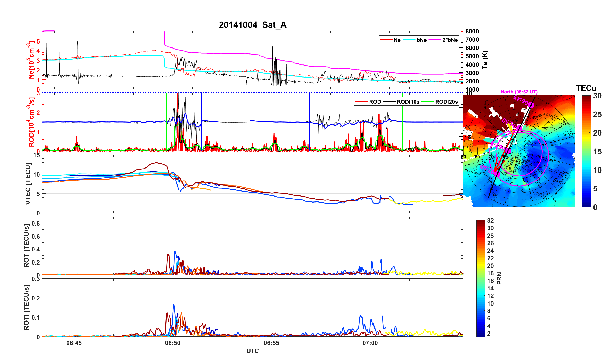Click the green RODI20s legend line sample

click(x=428, y=102)
